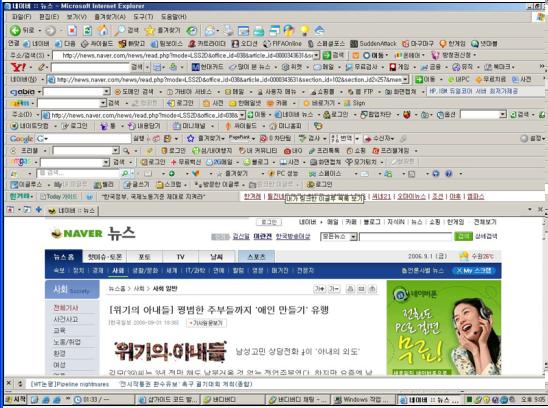Click the 기사원문보기 button under the headline

point(206,323)
